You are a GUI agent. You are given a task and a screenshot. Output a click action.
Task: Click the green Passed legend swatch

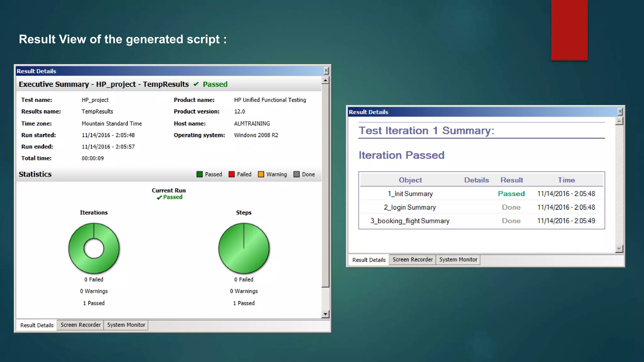(200, 174)
